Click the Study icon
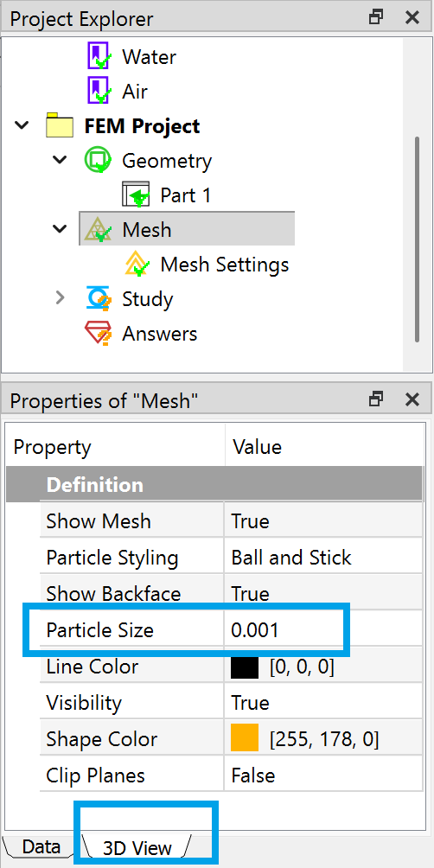 coord(99,299)
